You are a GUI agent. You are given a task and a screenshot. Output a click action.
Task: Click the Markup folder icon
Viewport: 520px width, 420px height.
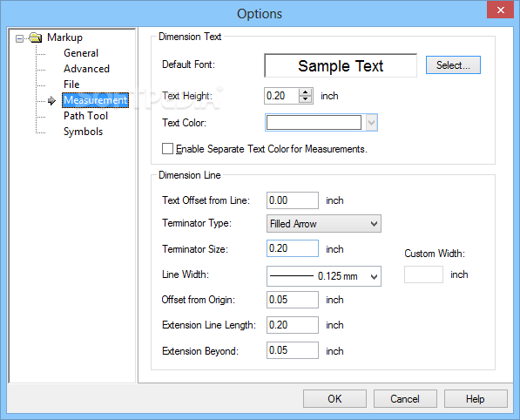pos(35,37)
